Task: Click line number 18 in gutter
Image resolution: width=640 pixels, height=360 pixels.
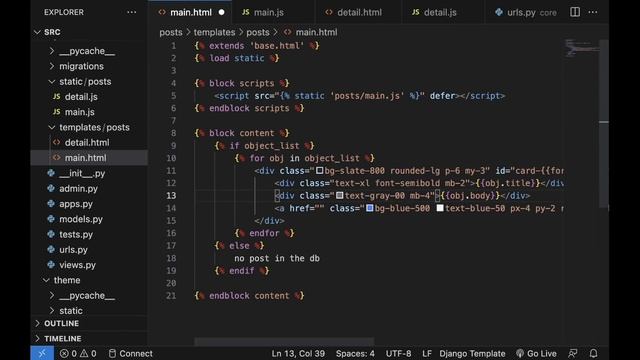Action: coord(171,258)
